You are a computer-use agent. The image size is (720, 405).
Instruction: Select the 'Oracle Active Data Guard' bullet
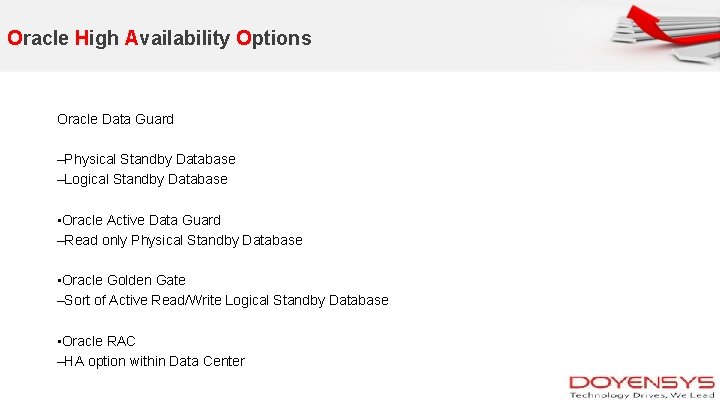140,220
